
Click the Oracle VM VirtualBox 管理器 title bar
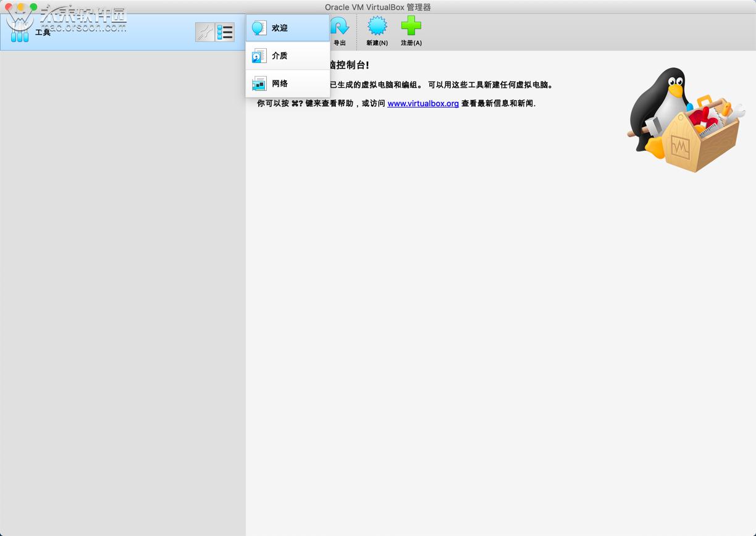coord(378,7)
